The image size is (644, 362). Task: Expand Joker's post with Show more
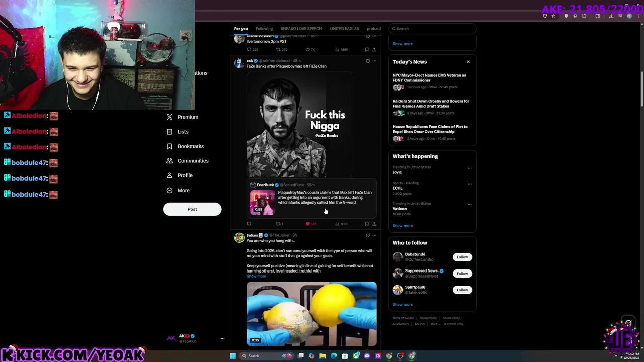click(256, 276)
